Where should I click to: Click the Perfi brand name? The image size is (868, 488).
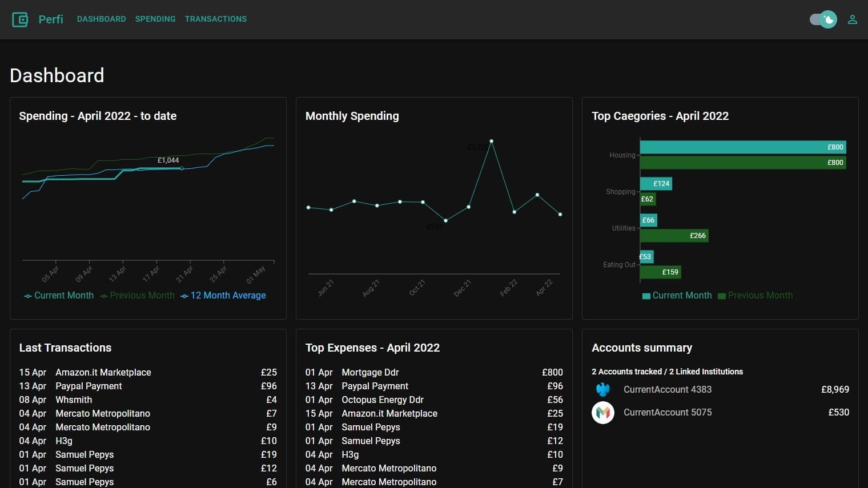tap(51, 19)
